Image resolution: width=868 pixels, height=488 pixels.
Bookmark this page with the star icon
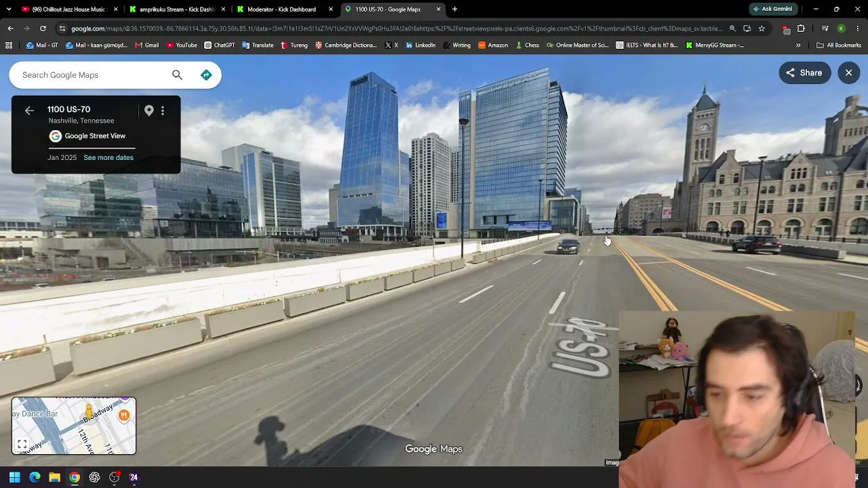(762, 28)
